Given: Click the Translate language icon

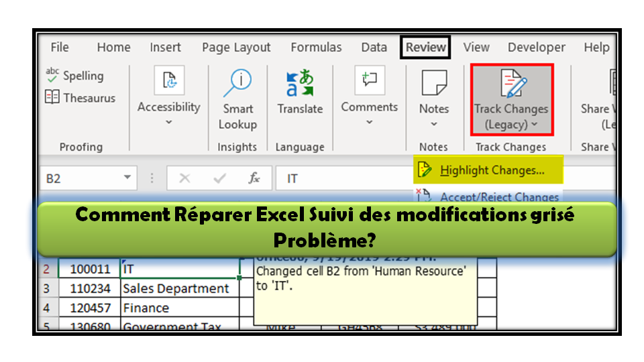Looking at the screenshot, I should [x=299, y=82].
